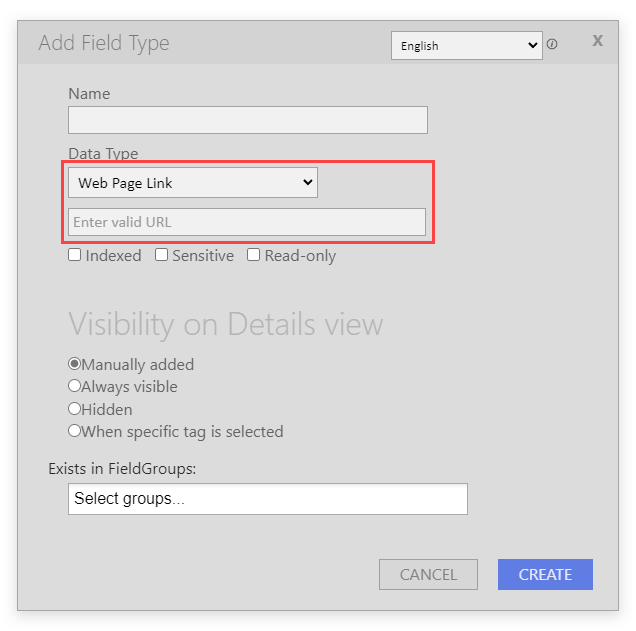
Task: Click the Visibility on Details view heading
Action: point(226,324)
